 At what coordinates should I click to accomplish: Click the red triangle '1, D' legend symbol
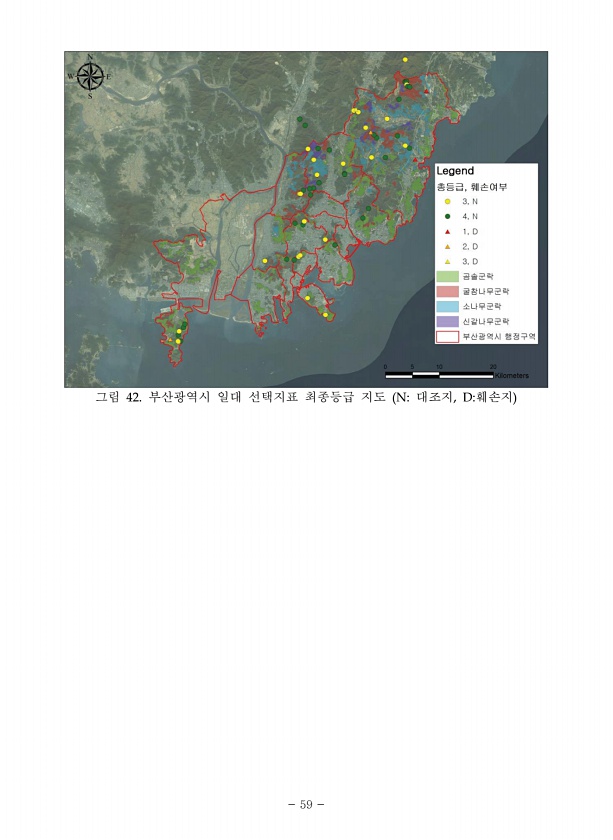click(x=447, y=231)
